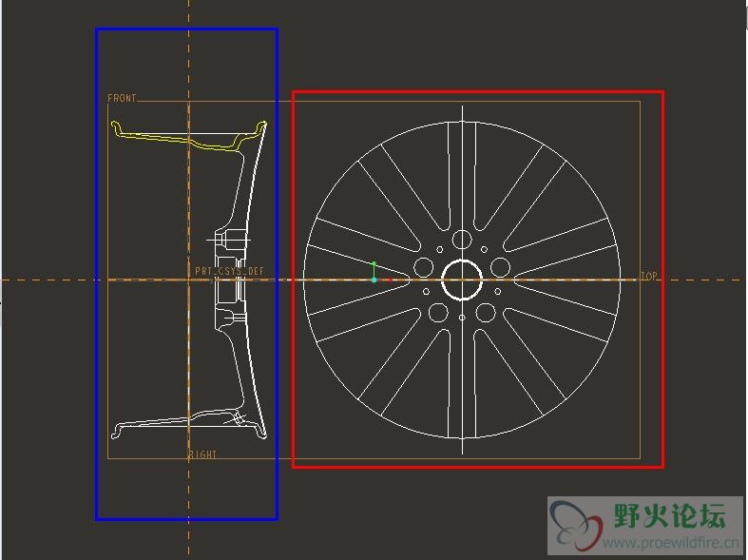
Task: Click the PRT_CSYS_DEF coordinate system label
Action: (229, 271)
